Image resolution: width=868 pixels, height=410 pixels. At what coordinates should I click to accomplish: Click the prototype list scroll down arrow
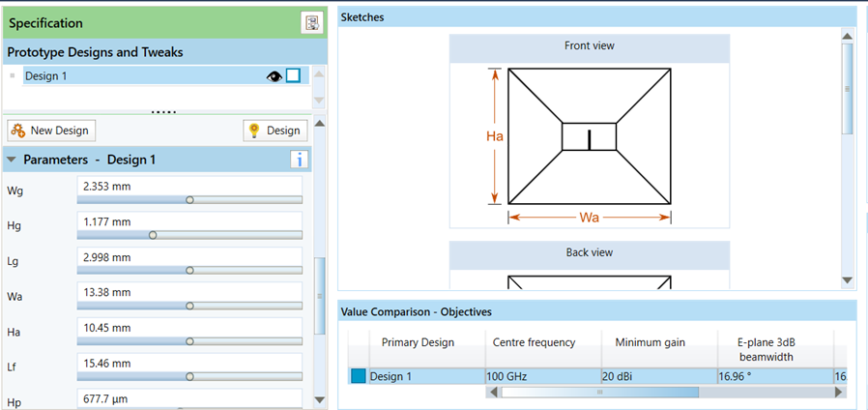point(319,101)
